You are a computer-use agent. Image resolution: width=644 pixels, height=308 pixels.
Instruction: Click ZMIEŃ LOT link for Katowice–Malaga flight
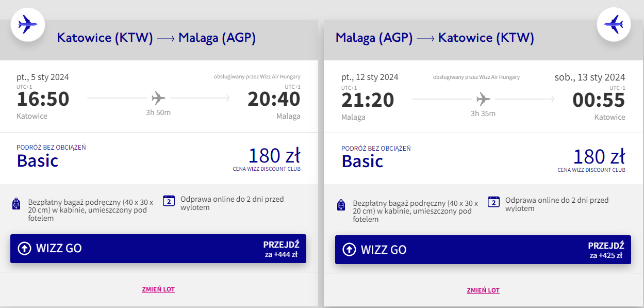pos(158,289)
